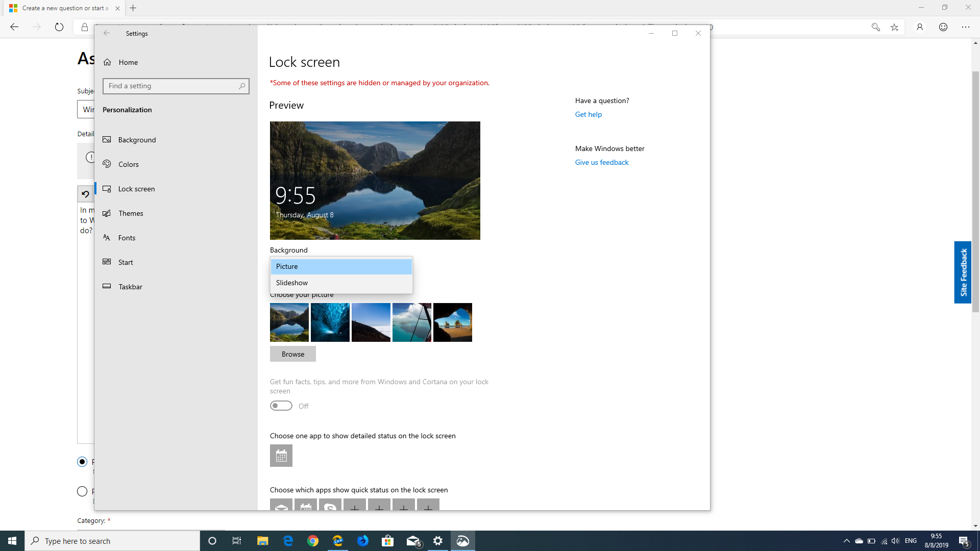Viewport: 980px width, 551px height.
Task: Open Site Feedback side tab
Action: [963, 272]
